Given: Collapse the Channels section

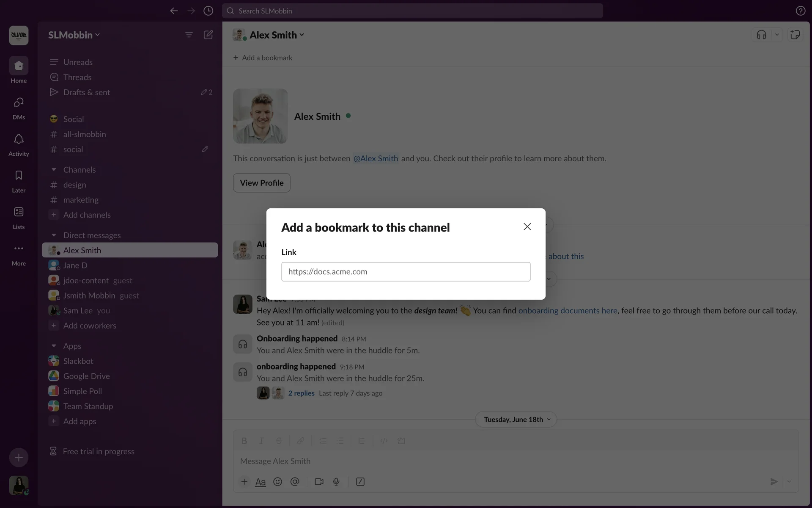Looking at the screenshot, I should tap(54, 170).
